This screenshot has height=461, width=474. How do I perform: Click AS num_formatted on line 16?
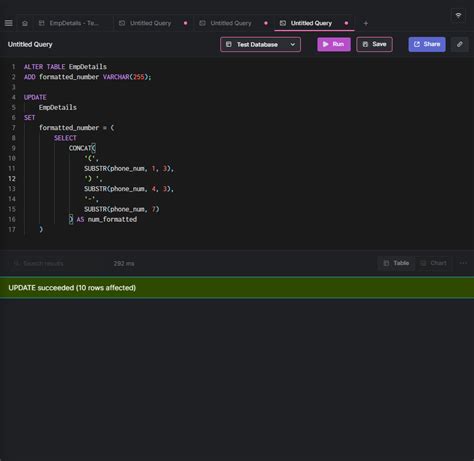pyautogui.click(x=107, y=219)
